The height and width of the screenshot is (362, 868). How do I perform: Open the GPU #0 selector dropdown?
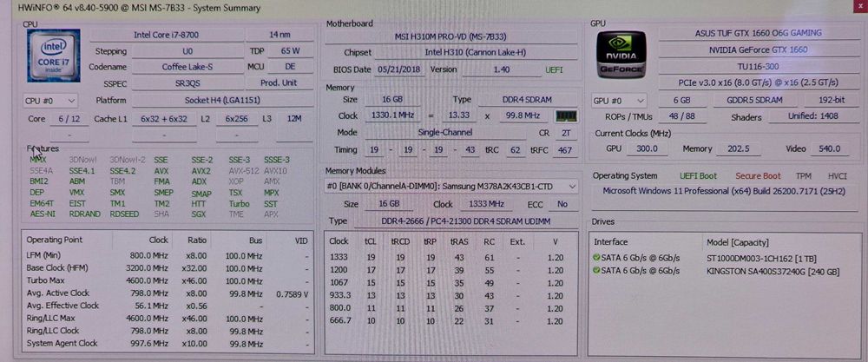point(618,101)
